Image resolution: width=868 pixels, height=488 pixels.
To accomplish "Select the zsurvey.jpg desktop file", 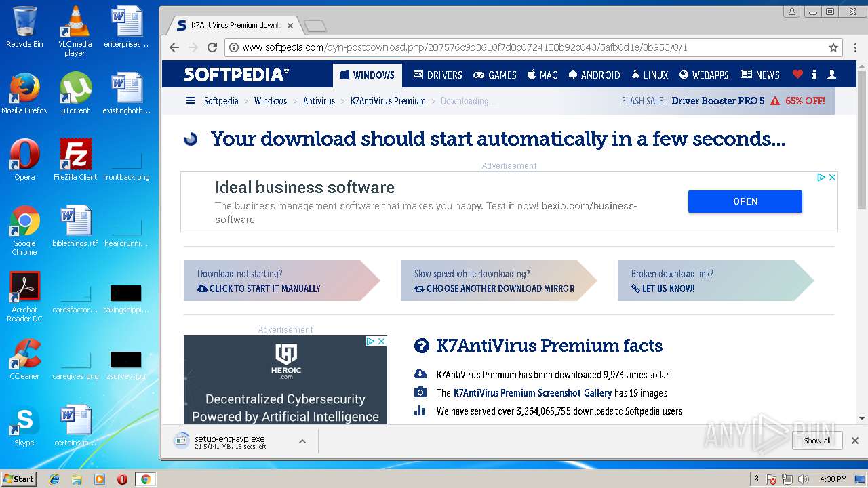I will (126, 365).
